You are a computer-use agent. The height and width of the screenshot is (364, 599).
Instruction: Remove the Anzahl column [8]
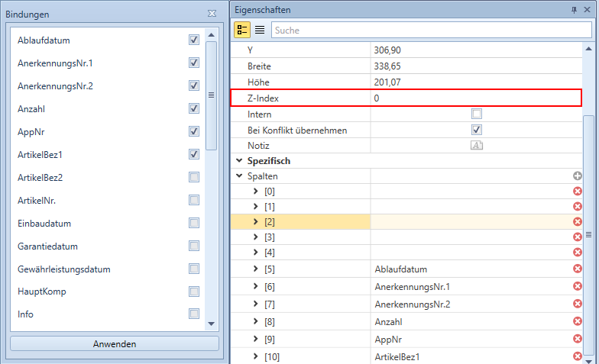578,321
